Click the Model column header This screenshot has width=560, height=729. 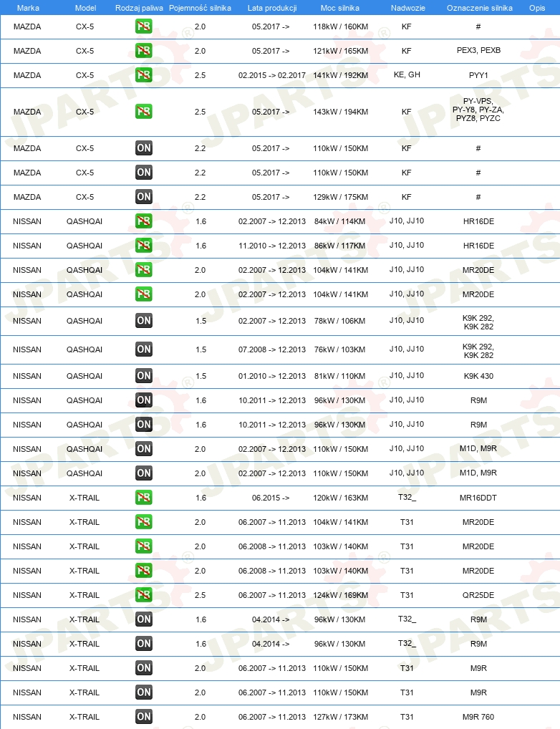(86, 8)
